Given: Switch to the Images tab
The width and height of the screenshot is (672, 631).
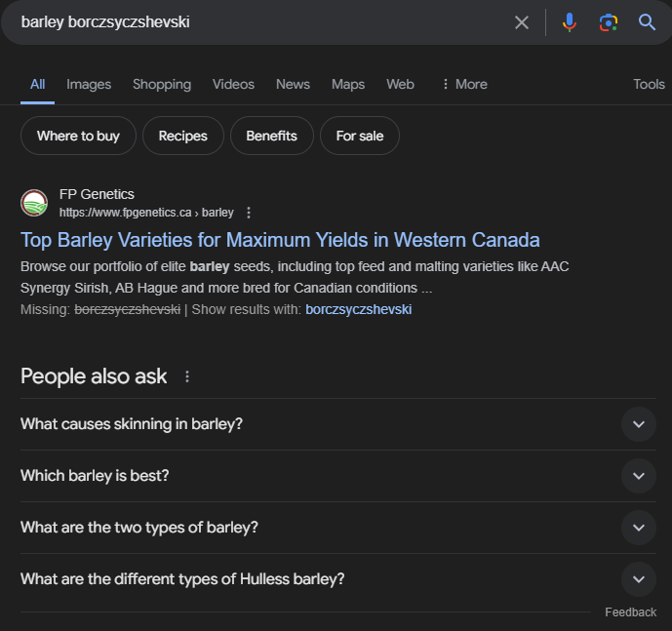Looking at the screenshot, I should [x=89, y=84].
